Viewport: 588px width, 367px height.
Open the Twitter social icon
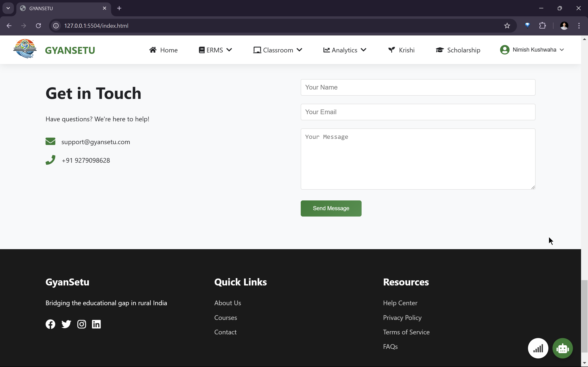66,324
